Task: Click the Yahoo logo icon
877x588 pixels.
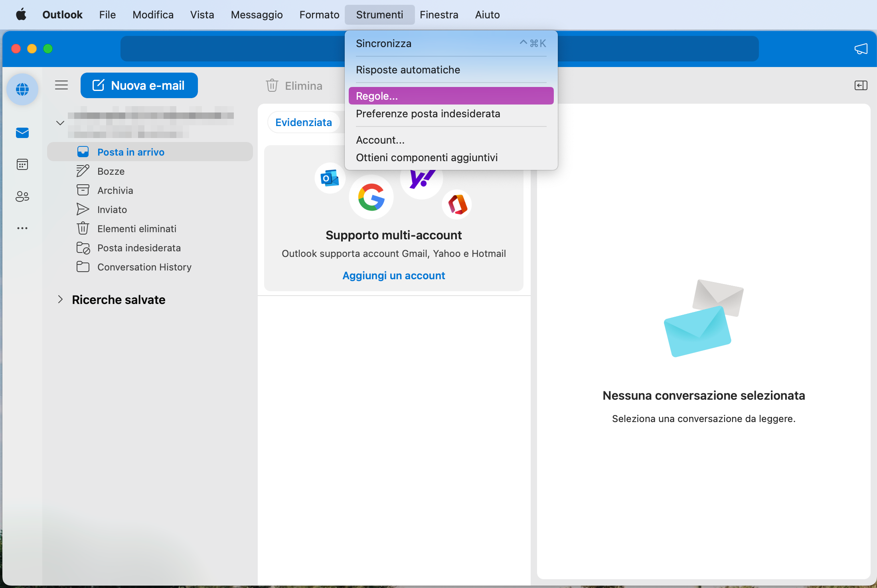Action: coord(422,180)
